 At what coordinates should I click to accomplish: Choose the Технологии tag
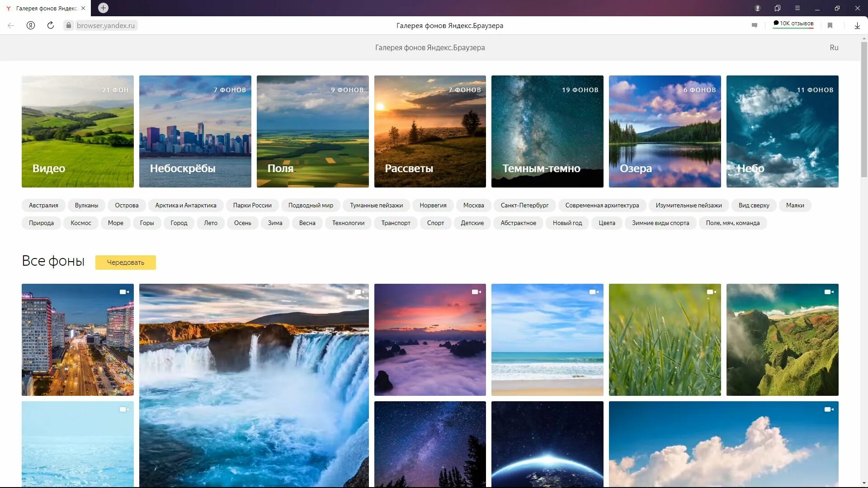point(348,223)
